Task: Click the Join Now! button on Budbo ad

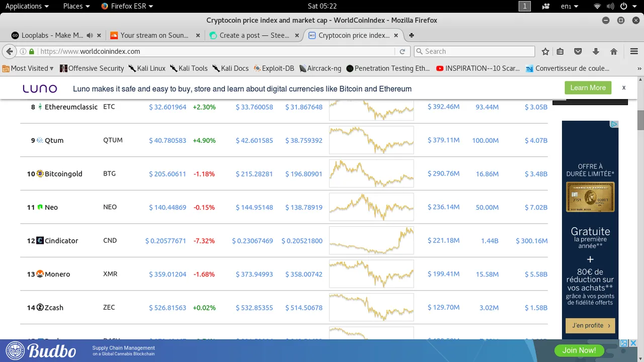Action: [x=579, y=350]
